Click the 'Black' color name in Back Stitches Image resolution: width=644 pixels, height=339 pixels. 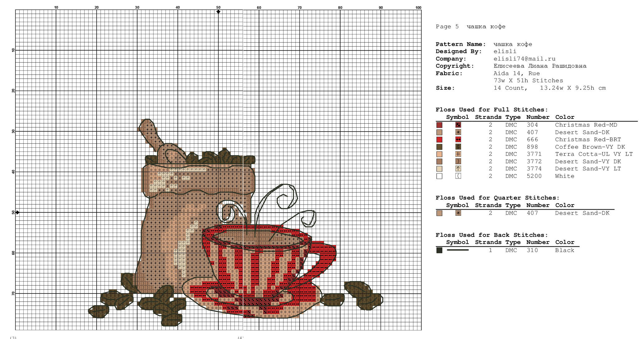click(565, 250)
